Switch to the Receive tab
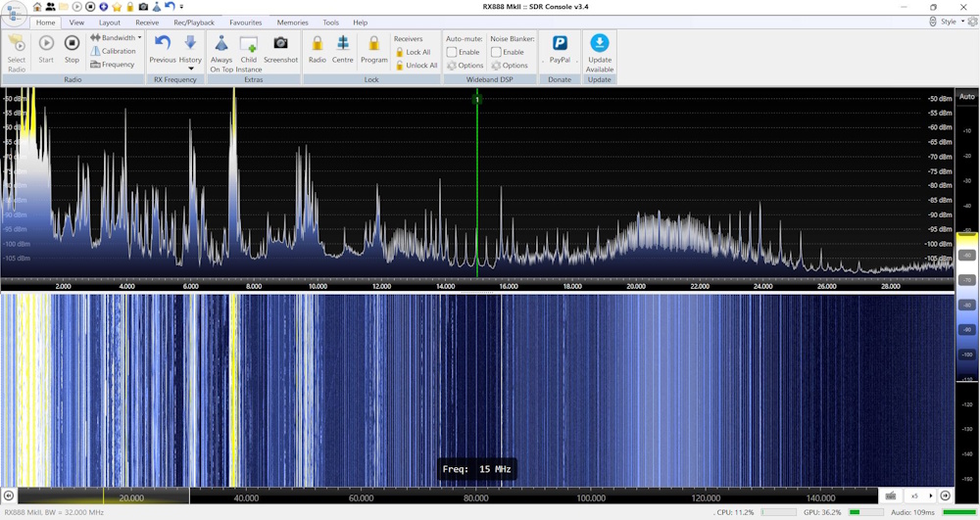The height and width of the screenshot is (520, 980). (x=147, y=23)
